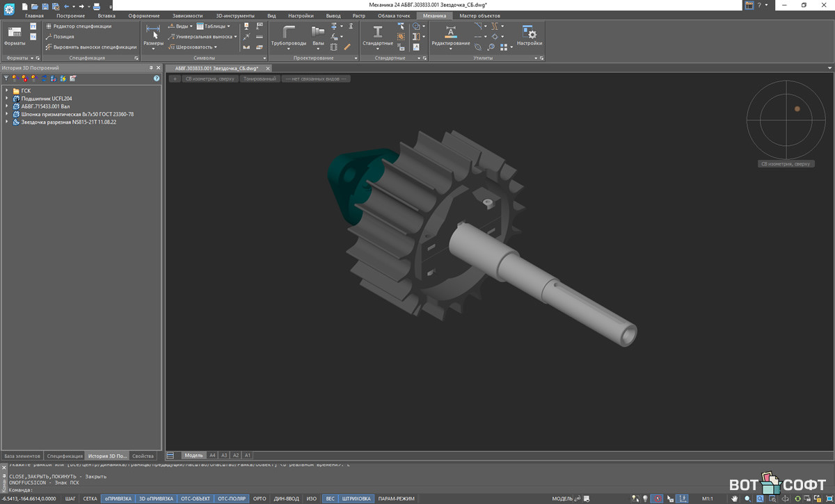Toggle ШАГ snap mode
The width and height of the screenshot is (835, 504).
[x=70, y=498]
